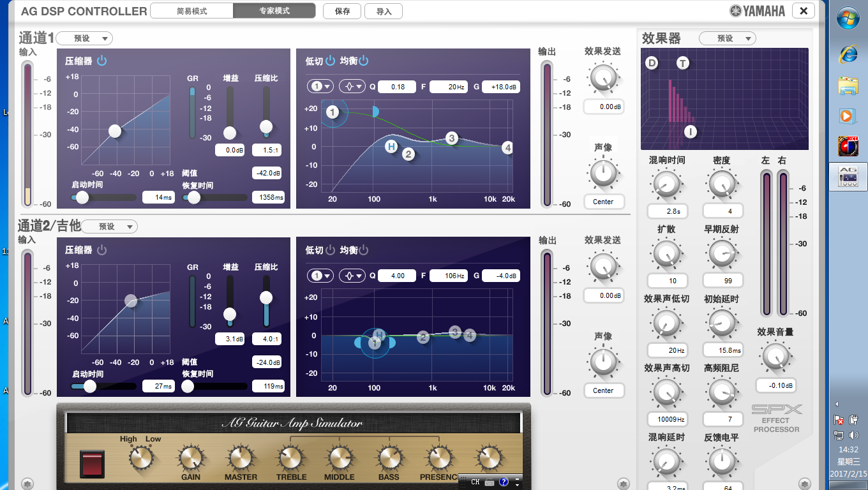
Task: Select channel 2 EQ band 3 node
Action: [455, 332]
